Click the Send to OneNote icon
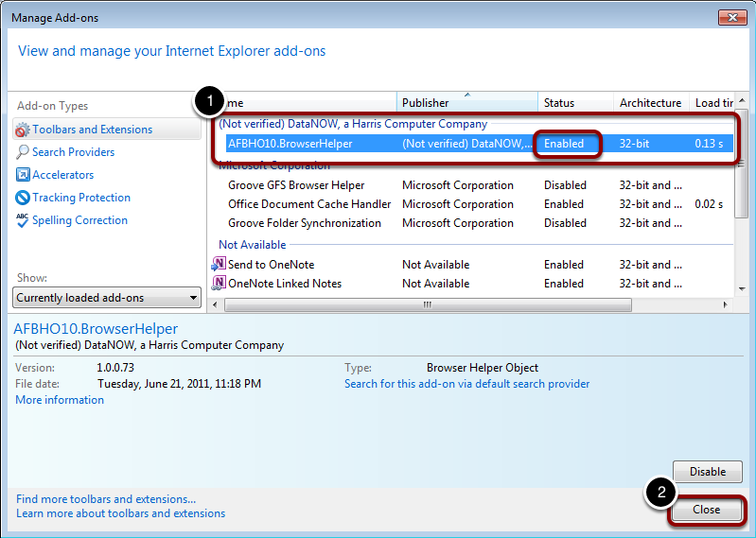This screenshot has width=756, height=538. 219,264
